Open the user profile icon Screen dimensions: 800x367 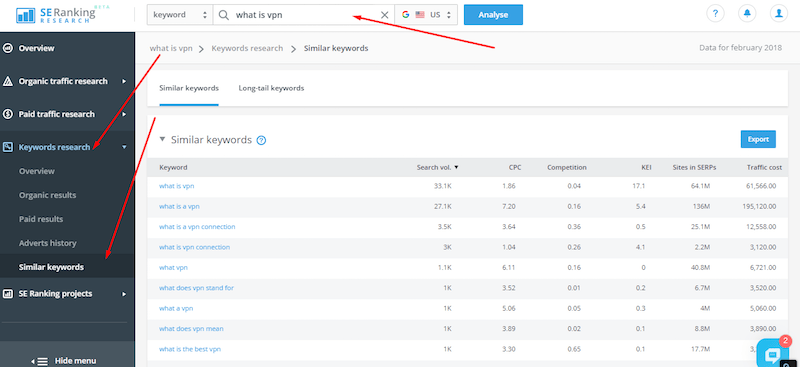(x=779, y=14)
